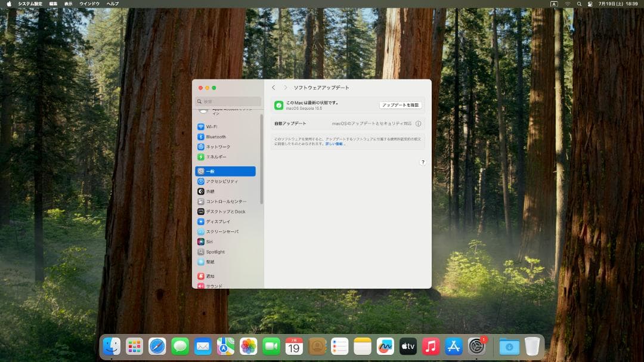
Task: Click the アップデートを確認 button
Action: click(x=400, y=104)
